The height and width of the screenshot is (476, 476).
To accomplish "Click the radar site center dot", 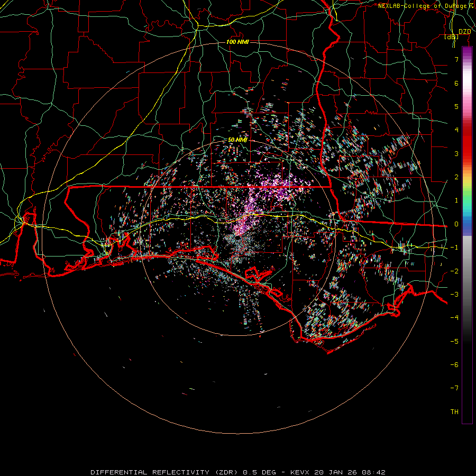I will pos(237,237).
